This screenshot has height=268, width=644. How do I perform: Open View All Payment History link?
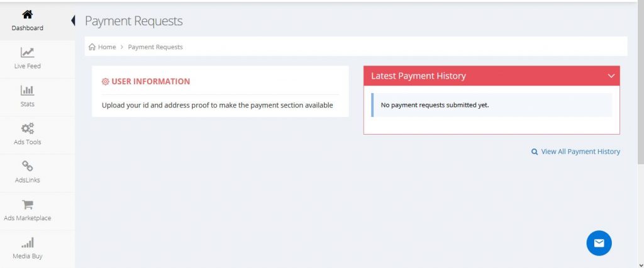(x=580, y=152)
